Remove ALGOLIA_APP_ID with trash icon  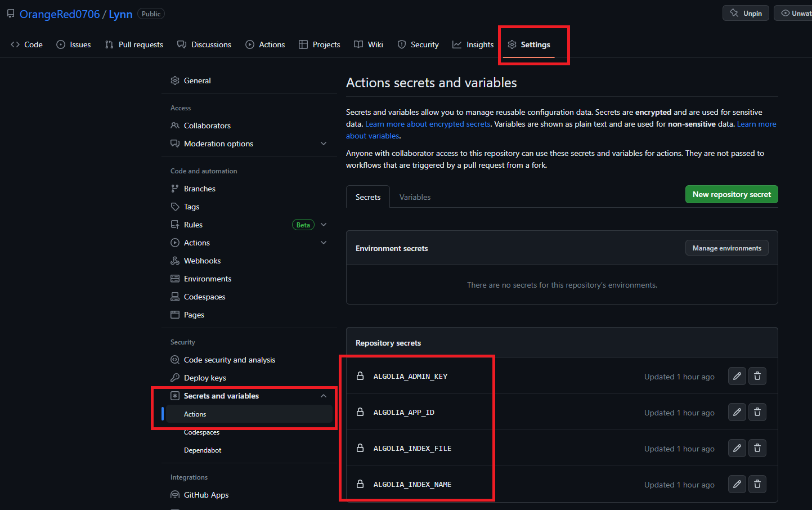[x=757, y=412]
